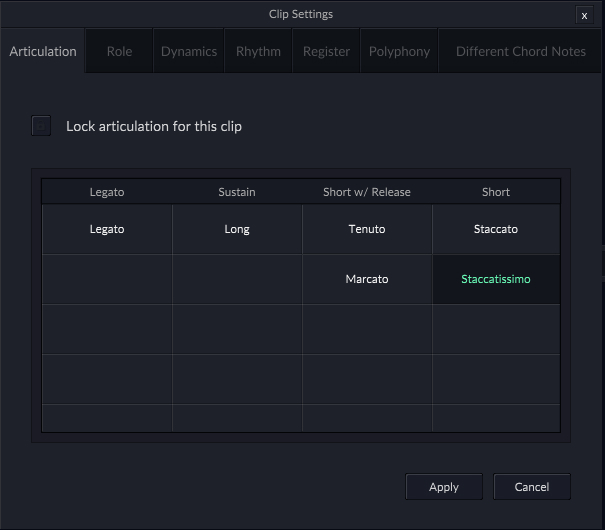The height and width of the screenshot is (530, 605).
Task: Open the Role tab
Action: tap(119, 52)
